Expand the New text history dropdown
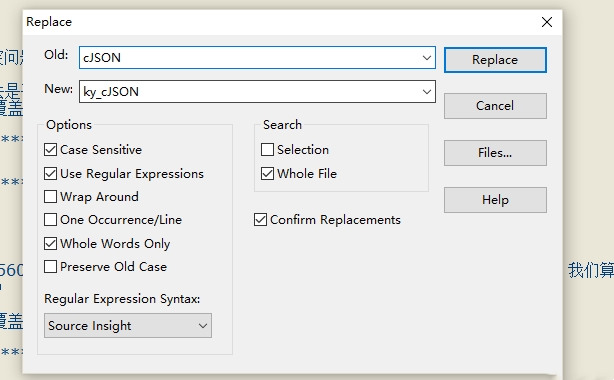This screenshot has width=614, height=380. point(427,92)
